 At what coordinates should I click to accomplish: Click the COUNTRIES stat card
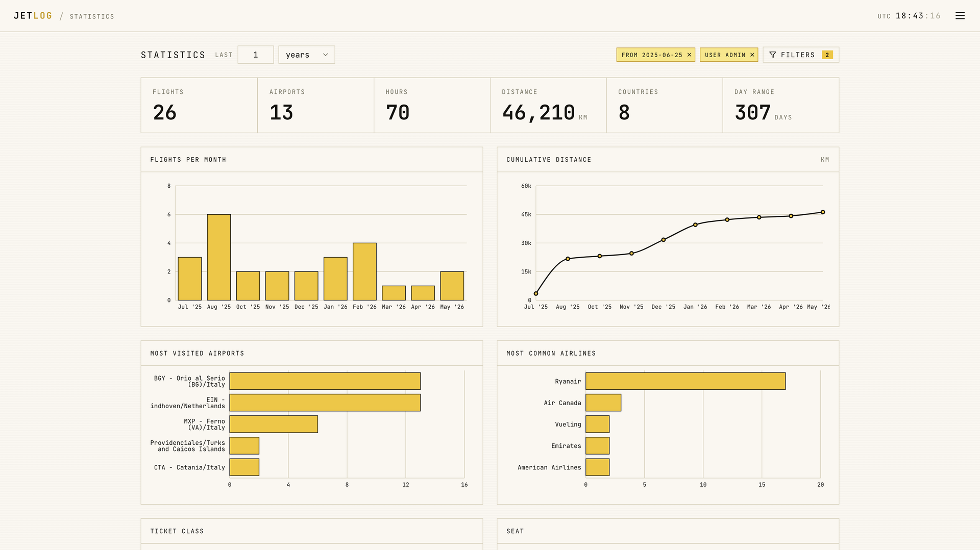pos(665,105)
